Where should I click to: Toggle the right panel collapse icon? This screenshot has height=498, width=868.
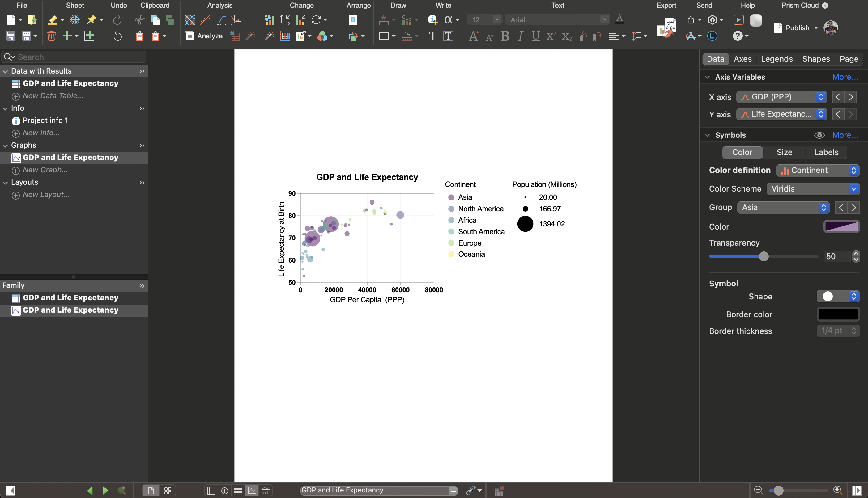[857, 491]
